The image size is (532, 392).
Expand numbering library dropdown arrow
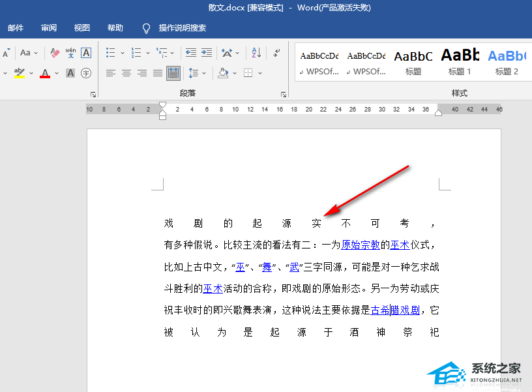(x=148, y=53)
